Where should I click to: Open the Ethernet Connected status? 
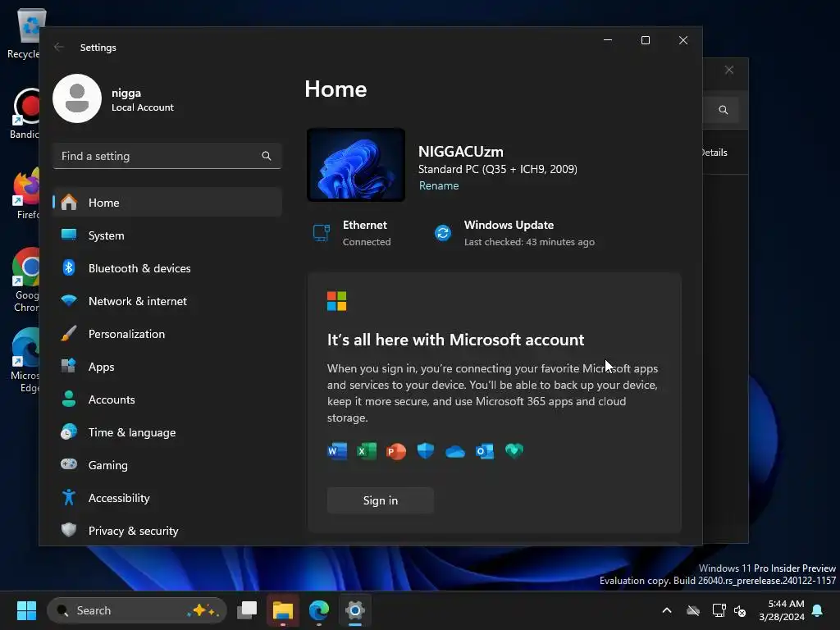pos(352,233)
